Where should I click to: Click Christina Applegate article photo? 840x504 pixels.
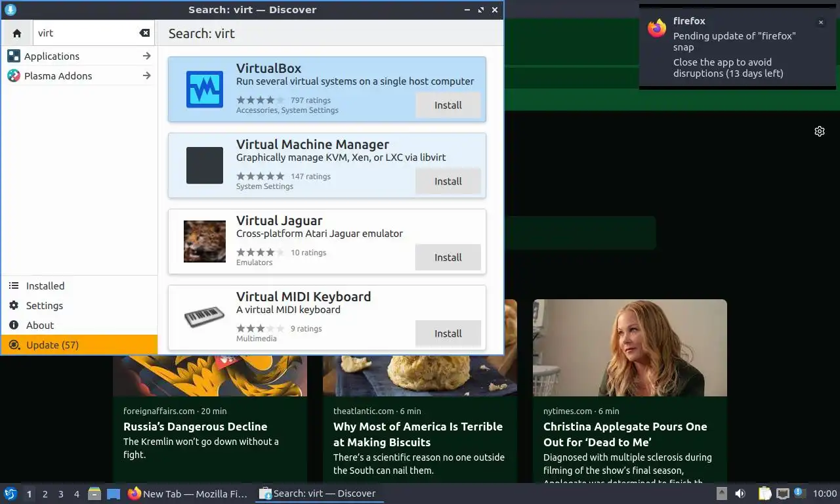coord(630,348)
